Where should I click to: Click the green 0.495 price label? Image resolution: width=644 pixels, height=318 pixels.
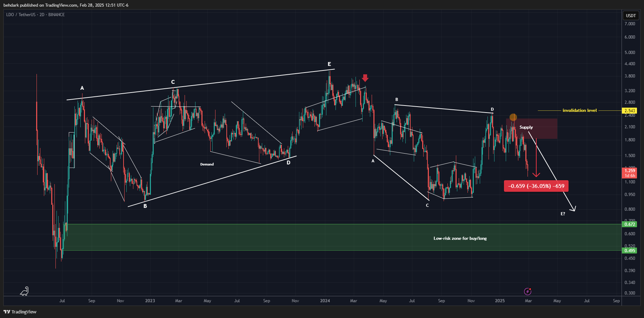[x=630, y=250]
